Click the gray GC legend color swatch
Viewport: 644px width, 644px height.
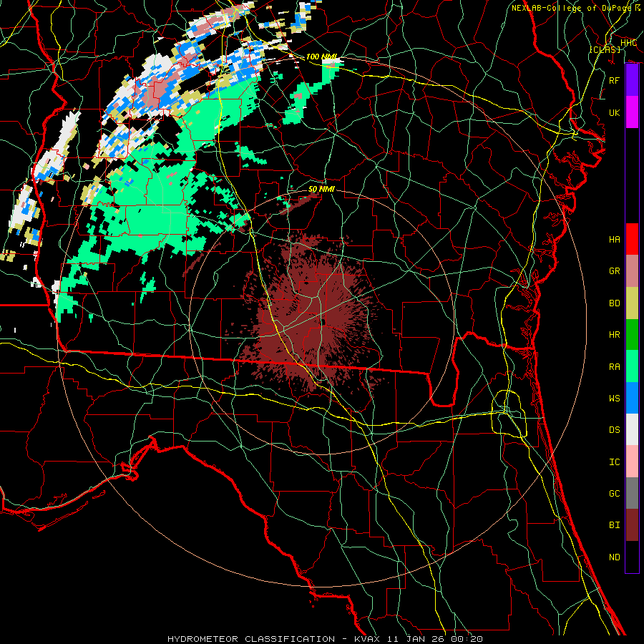coord(632,493)
